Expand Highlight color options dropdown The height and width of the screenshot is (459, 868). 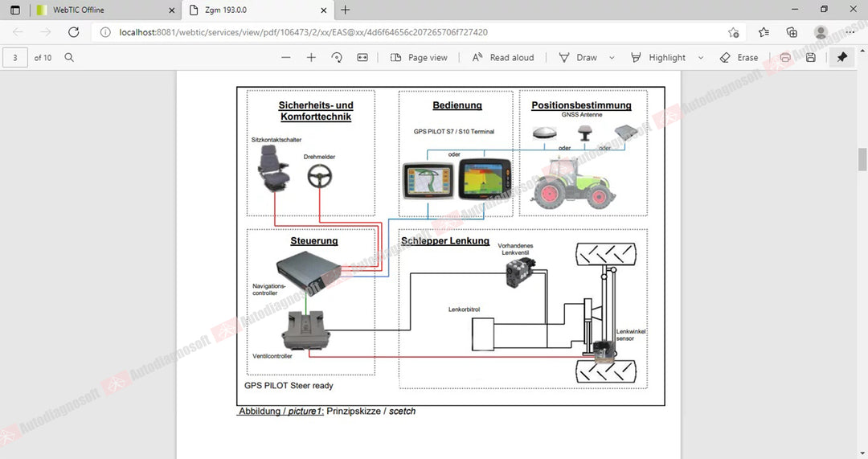point(701,58)
